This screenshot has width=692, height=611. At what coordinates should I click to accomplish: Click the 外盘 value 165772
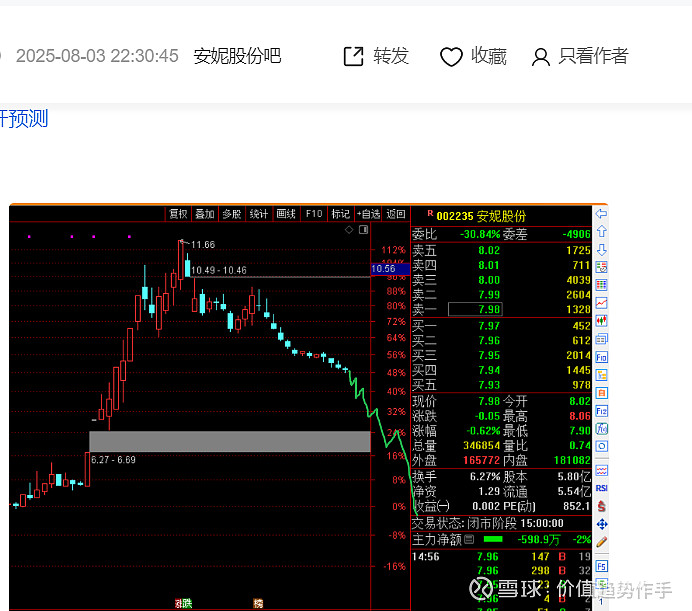pos(481,460)
